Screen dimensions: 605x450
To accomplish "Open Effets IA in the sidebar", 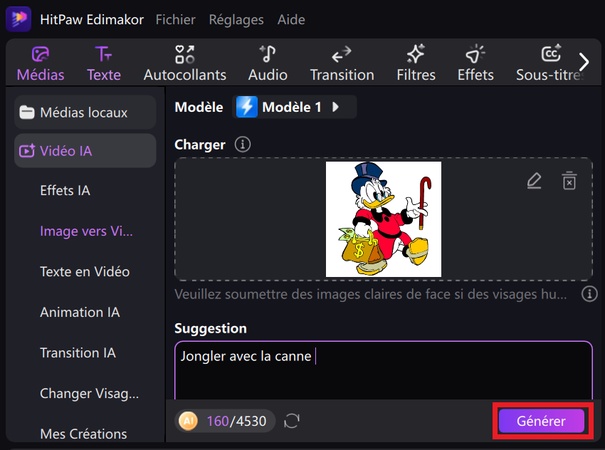I will click(65, 191).
